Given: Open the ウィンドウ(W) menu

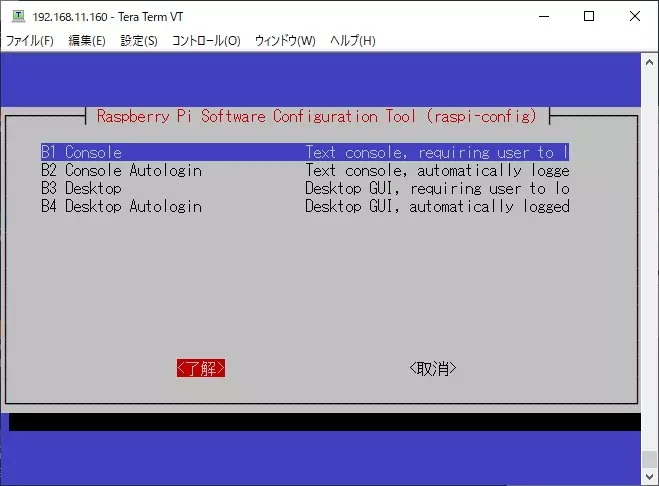Looking at the screenshot, I should [285, 41].
